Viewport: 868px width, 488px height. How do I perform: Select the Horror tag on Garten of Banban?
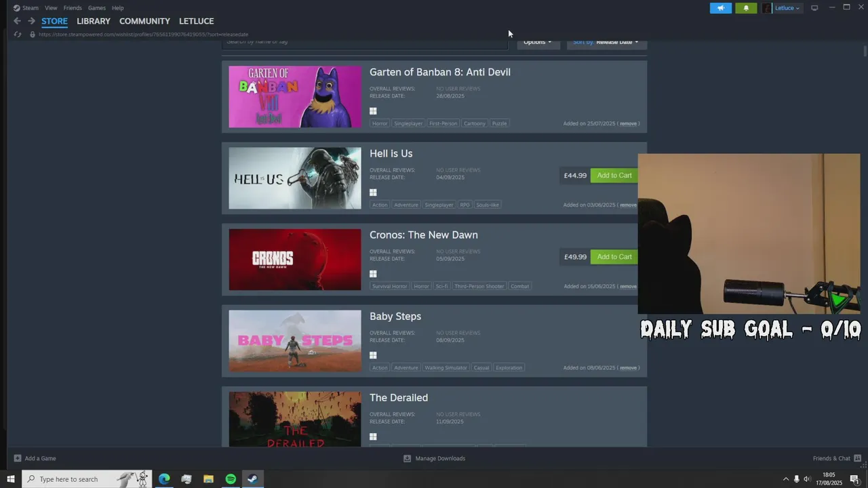click(380, 123)
